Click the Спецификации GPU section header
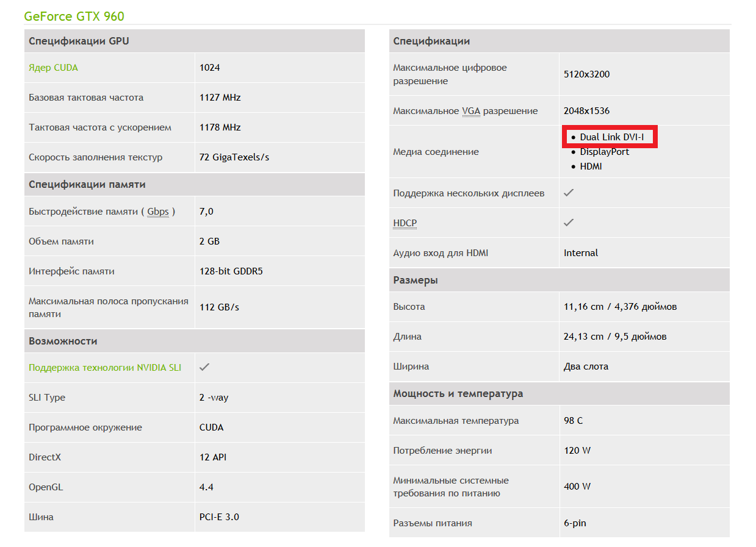 pyautogui.click(x=79, y=41)
